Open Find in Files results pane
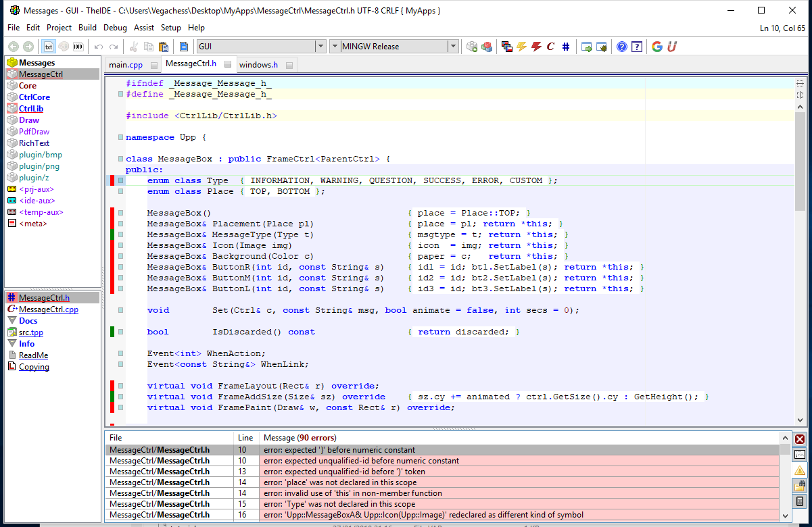Screen dimensions: 812x527 [x=800, y=486]
